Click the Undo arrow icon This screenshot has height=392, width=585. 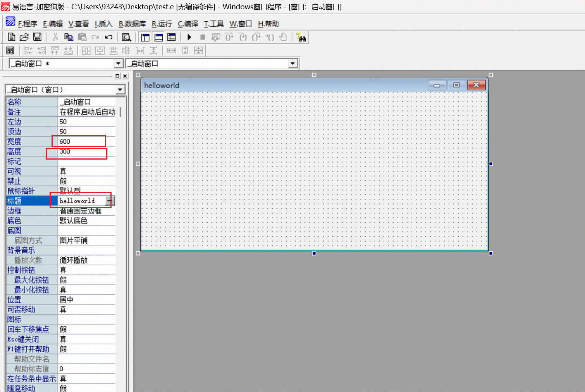pos(109,37)
